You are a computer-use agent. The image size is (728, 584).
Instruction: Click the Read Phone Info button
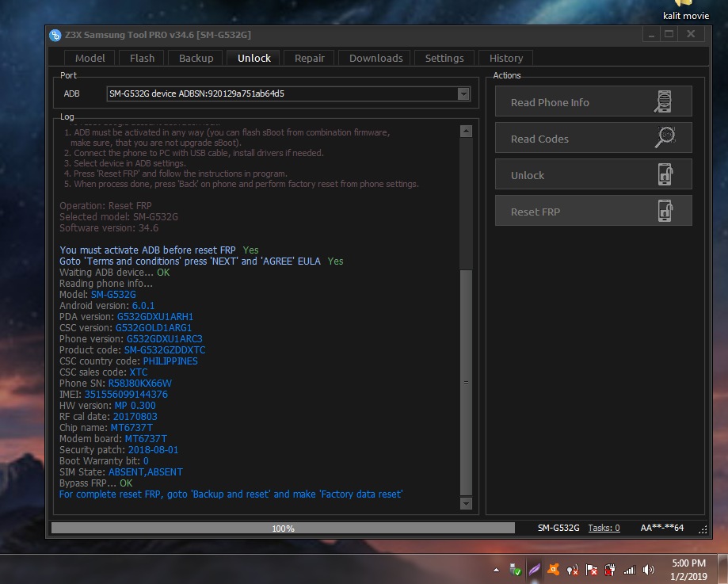[593, 101]
